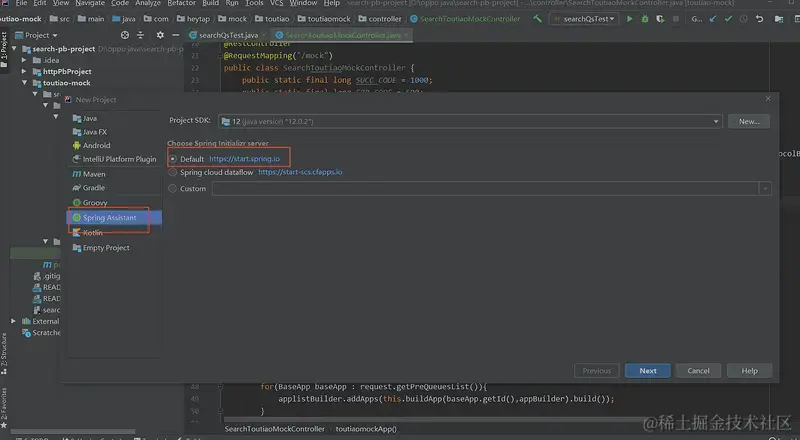Click the Cancel button

click(x=698, y=371)
